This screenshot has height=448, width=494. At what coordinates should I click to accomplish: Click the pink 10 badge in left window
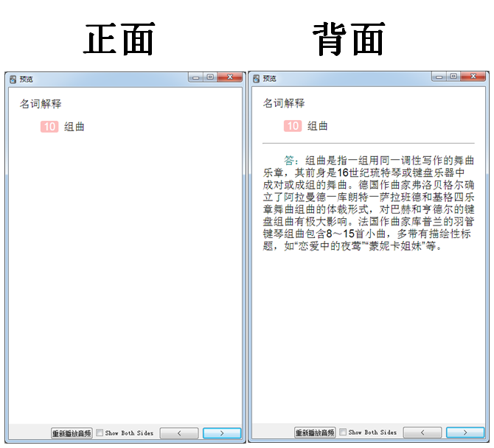pyautogui.click(x=49, y=127)
